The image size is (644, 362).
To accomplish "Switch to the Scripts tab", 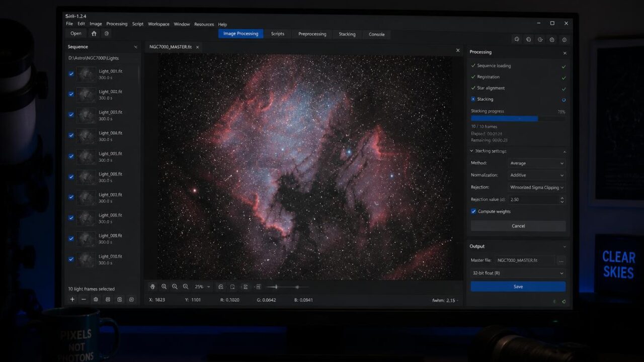I will [278, 34].
